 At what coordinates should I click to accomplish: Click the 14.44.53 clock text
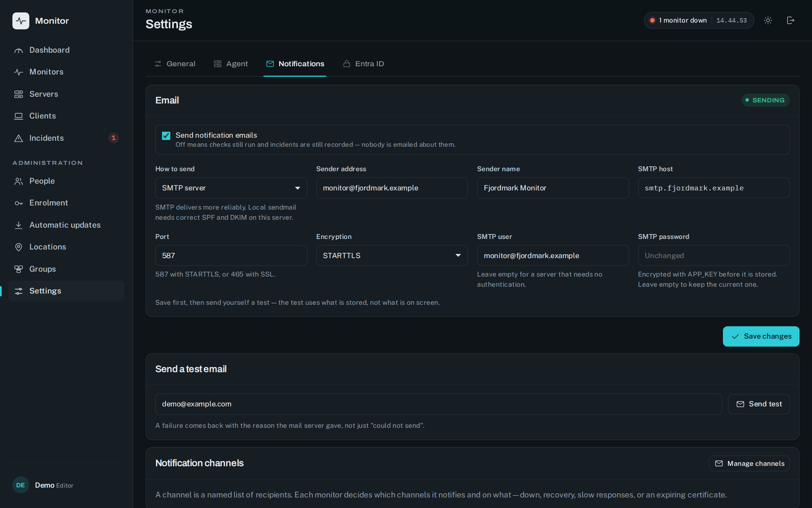tap(732, 20)
